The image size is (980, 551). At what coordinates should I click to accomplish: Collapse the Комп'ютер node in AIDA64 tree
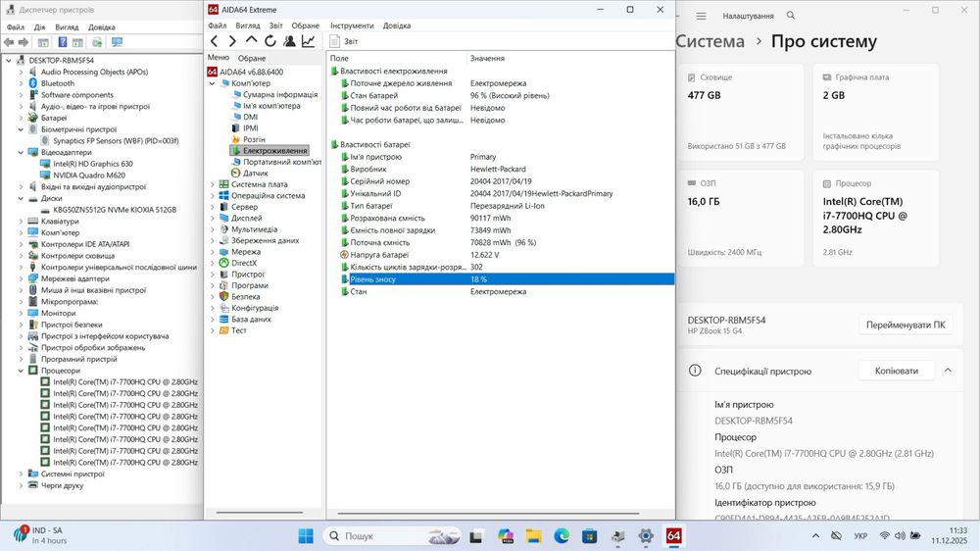tap(212, 83)
